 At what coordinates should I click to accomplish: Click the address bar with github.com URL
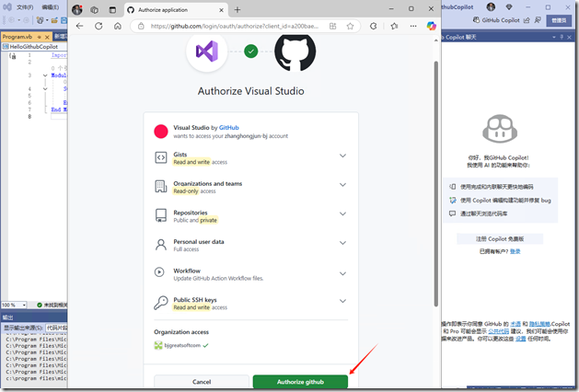click(x=234, y=26)
